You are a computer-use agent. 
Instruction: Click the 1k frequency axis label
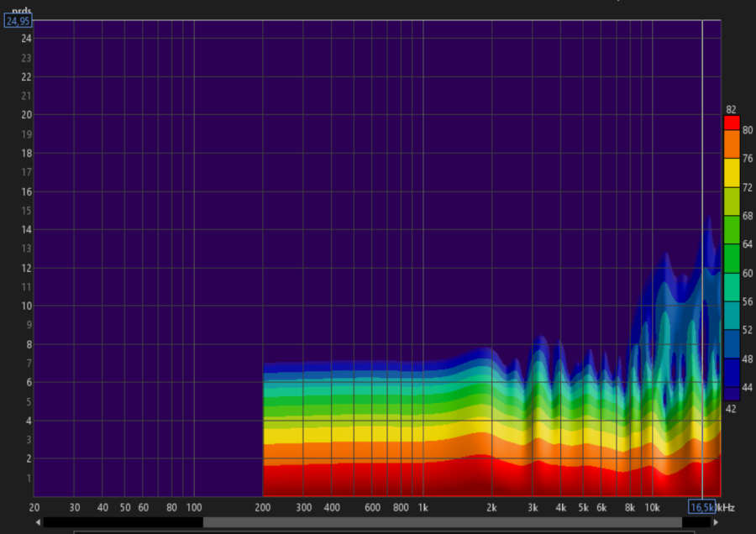[x=424, y=507]
